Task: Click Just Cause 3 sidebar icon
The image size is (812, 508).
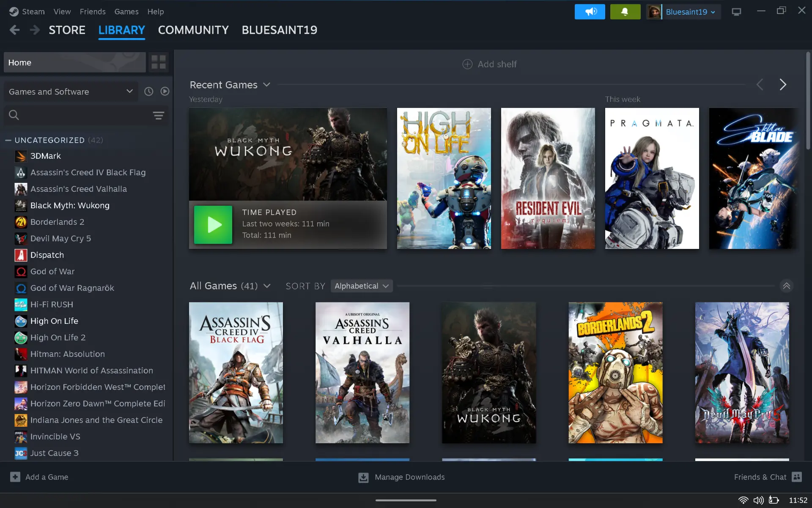Action: pos(21,453)
